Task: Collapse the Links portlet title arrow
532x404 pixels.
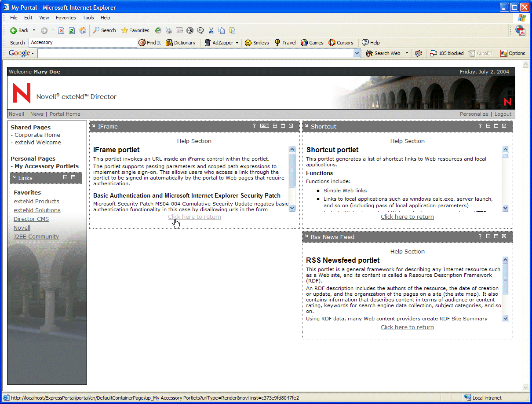Action: click(x=14, y=177)
